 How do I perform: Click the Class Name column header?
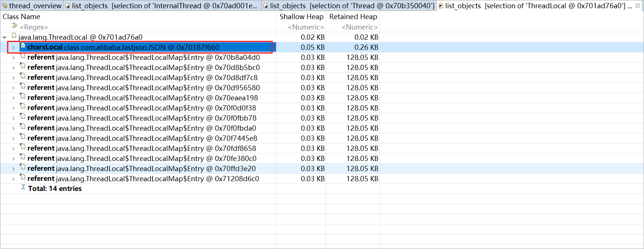tap(21, 16)
